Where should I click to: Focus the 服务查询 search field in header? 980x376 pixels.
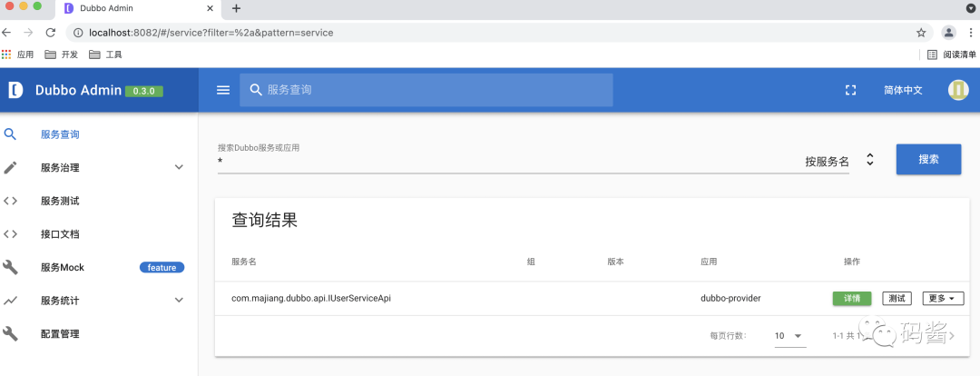click(436, 90)
